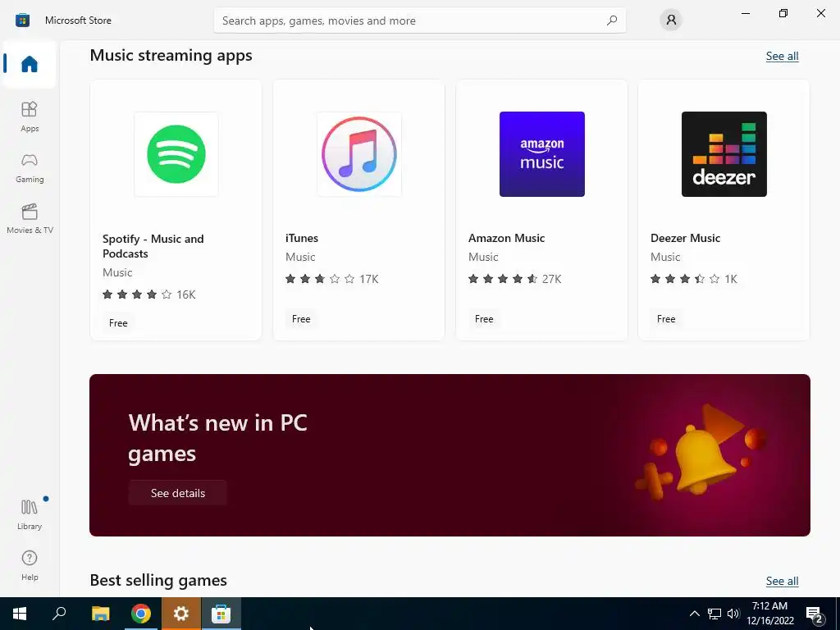Open the taskbar clock showing 7:12 AM

pyautogui.click(x=769, y=614)
